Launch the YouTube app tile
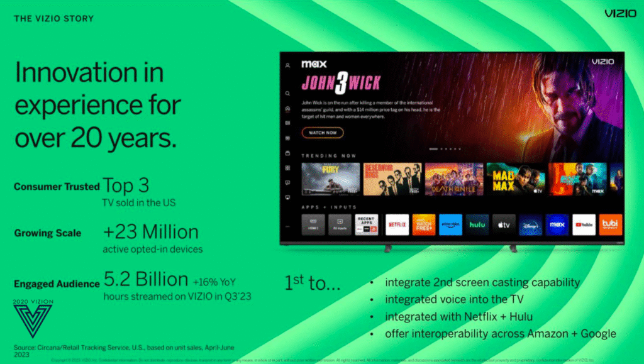Screen dimensions: 644x364 [x=584, y=224]
